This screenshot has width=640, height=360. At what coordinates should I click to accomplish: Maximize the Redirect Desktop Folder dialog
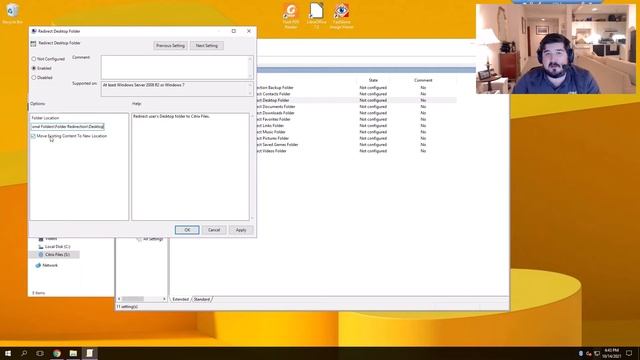[233, 31]
